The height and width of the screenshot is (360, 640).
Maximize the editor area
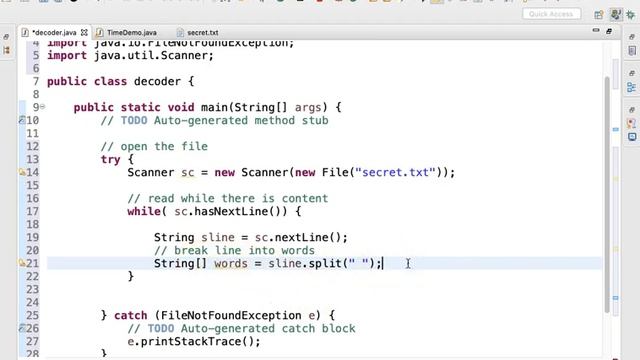click(609, 31)
